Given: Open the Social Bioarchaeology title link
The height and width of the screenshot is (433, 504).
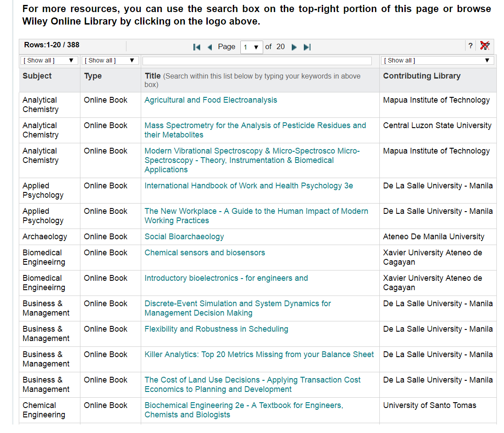Looking at the screenshot, I should 184,236.
